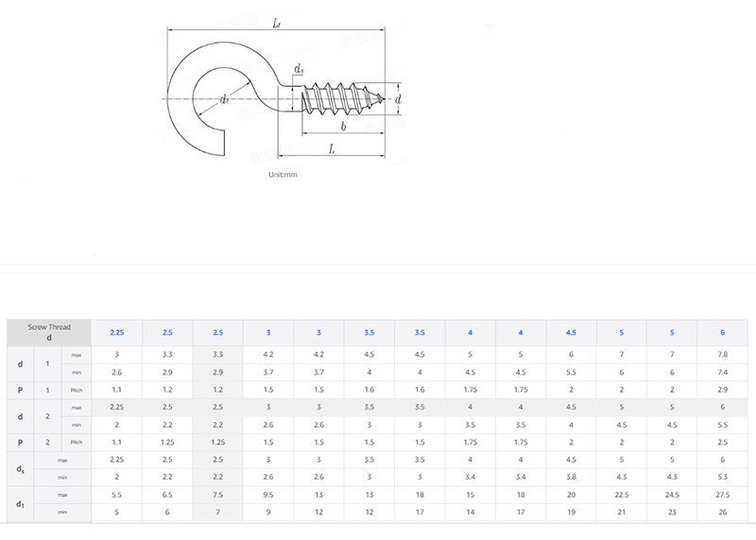The image size is (756, 540).
Task: Click the 24.5 value cell
Action: coord(672,495)
